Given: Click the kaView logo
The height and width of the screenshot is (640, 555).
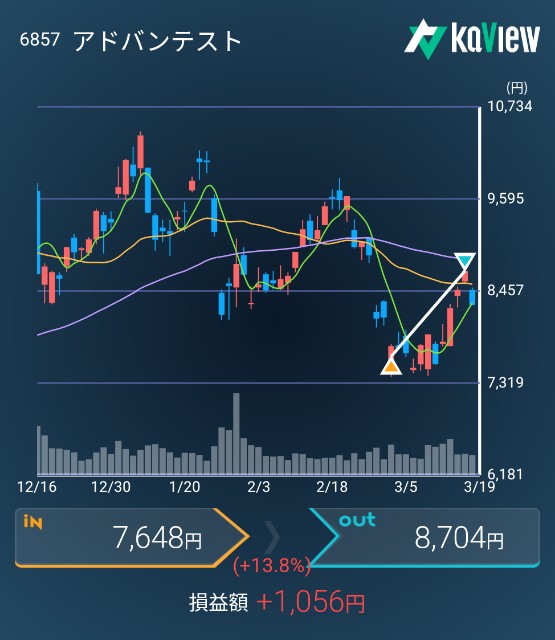Looking at the screenshot, I should coord(472,39).
